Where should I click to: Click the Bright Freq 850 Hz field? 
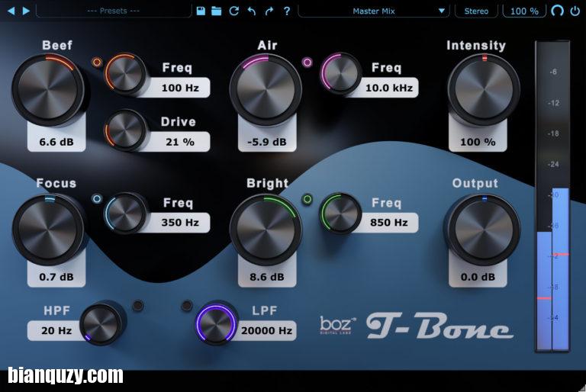(x=389, y=223)
